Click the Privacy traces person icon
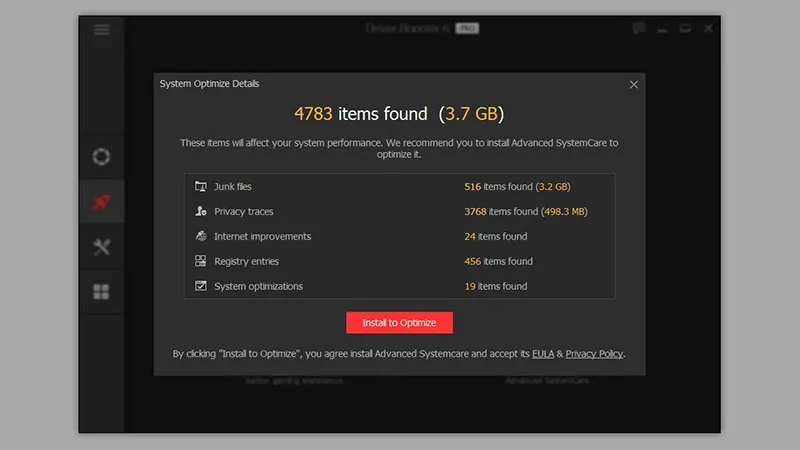 (x=201, y=212)
